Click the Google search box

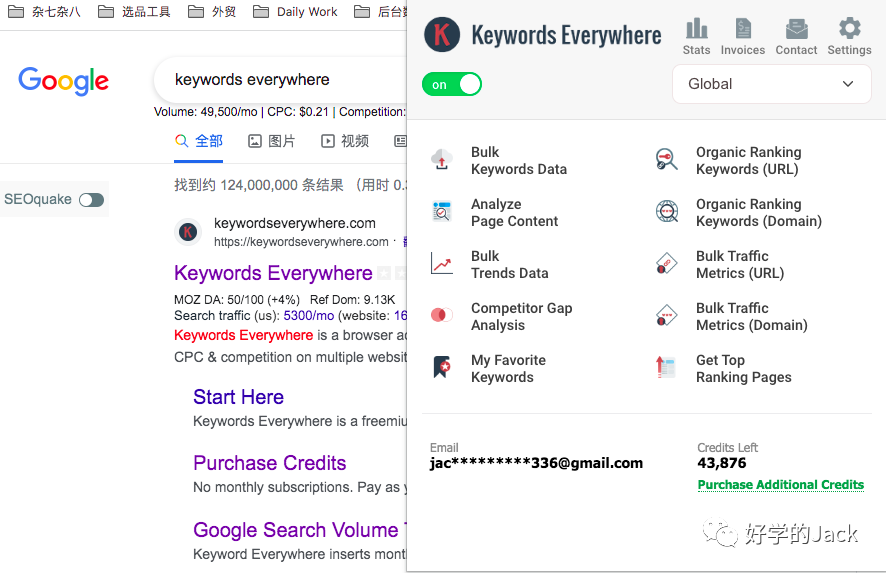coord(280,80)
